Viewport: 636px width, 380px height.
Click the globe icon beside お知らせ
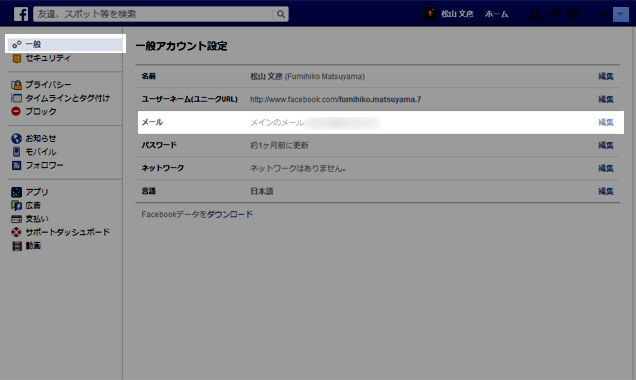[16, 138]
